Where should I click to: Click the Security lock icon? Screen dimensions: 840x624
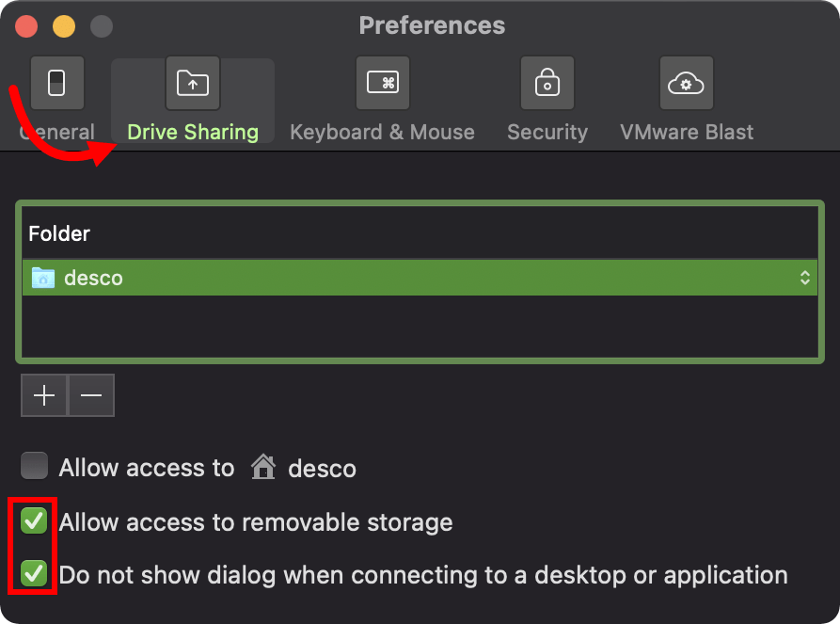547,83
